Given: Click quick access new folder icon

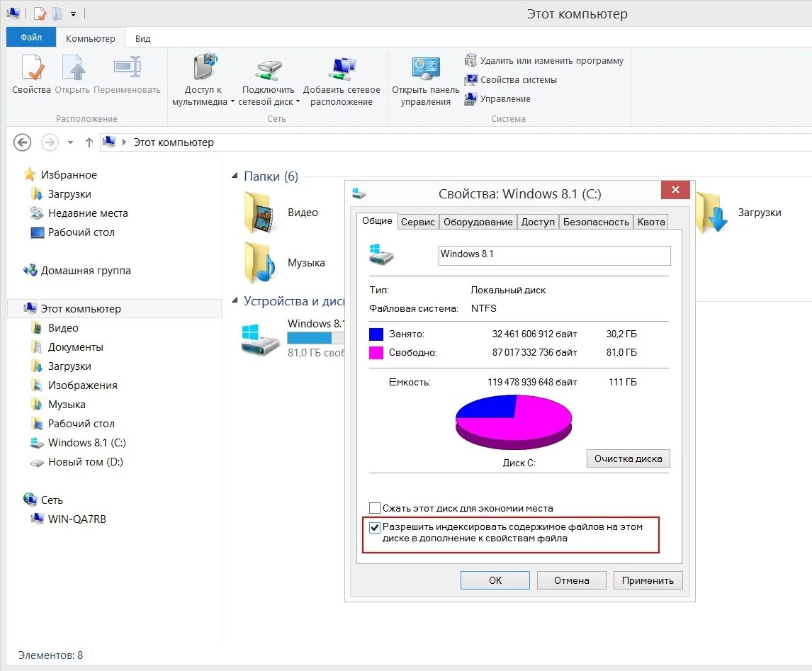Looking at the screenshot, I should [x=57, y=13].
